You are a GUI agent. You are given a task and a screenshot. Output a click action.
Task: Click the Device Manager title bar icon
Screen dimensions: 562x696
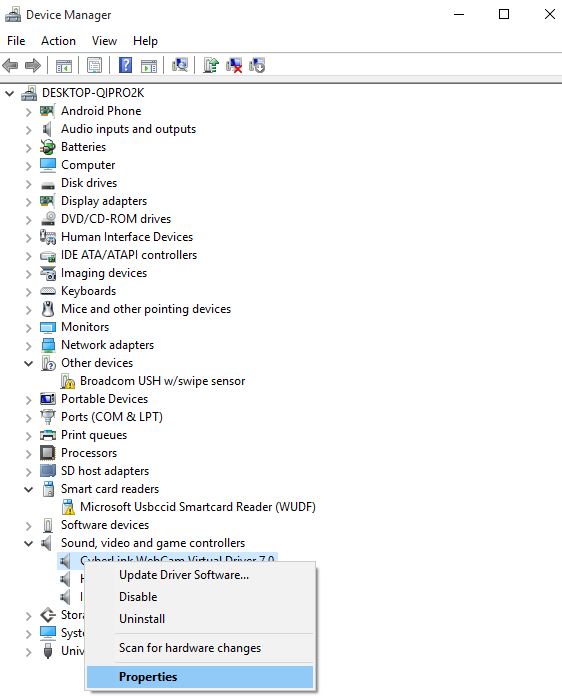[12, 15]
